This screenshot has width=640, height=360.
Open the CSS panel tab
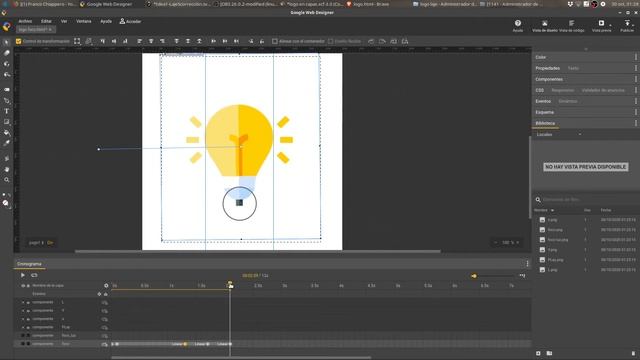[x=540, y=90]
